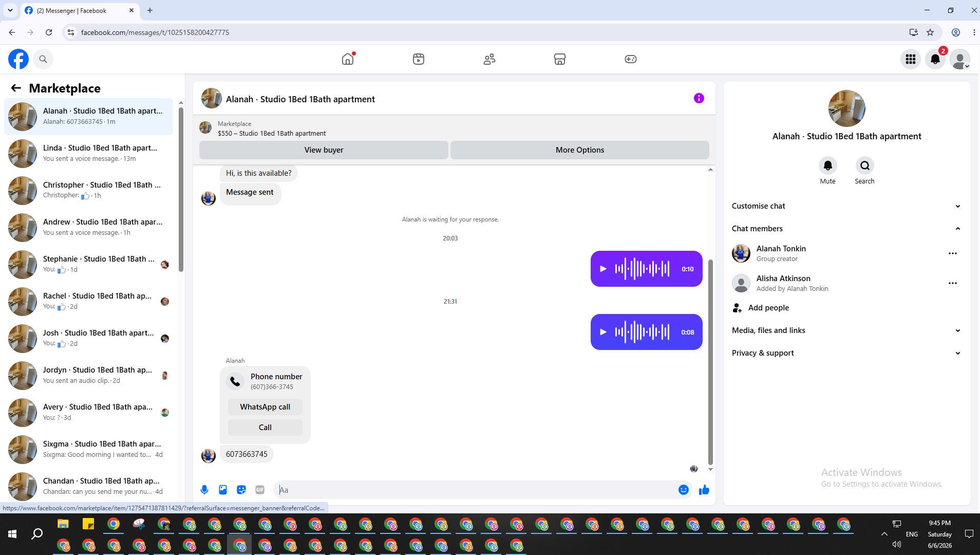Search in conversation with magnifier icon
The height and width of the screenshot is (555, 980).
tap(865, 165)
